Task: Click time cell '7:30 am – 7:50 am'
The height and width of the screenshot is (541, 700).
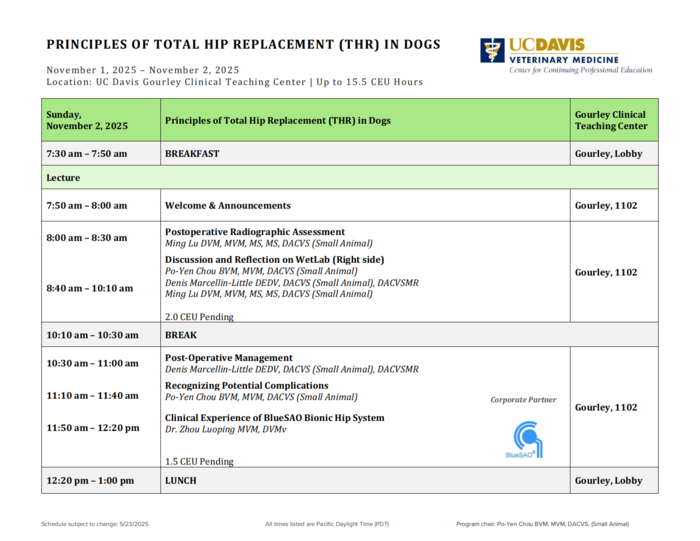Action: (101, 154)
